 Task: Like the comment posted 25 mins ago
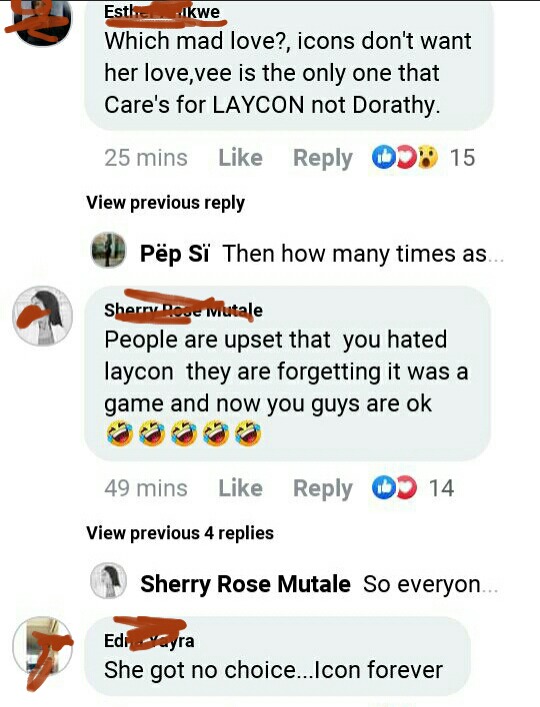(240, 158)
